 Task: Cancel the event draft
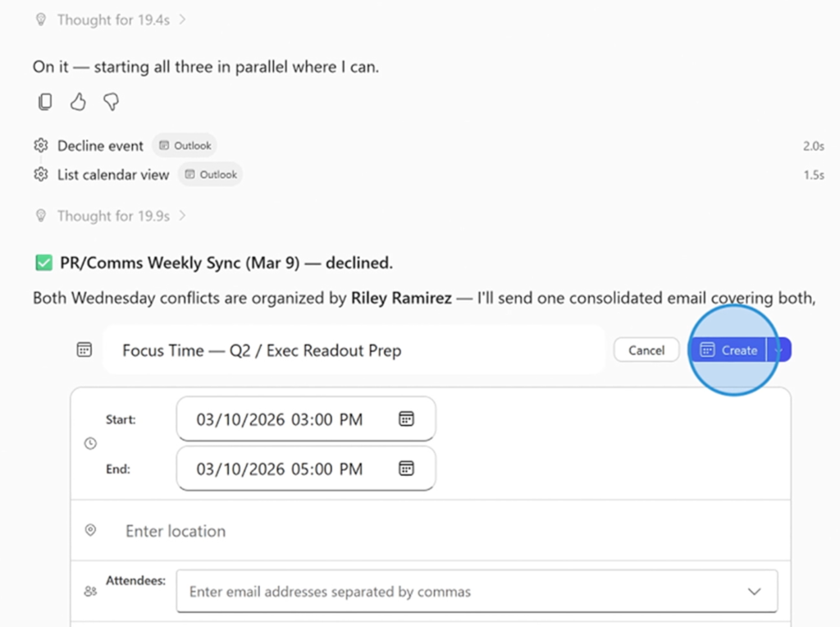646,350
